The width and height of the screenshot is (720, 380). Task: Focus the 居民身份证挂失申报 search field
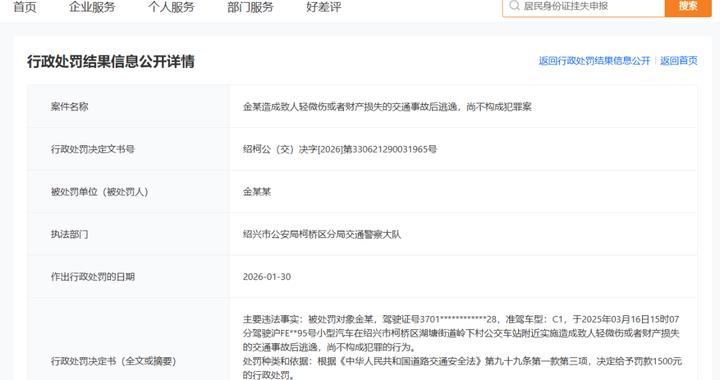584,6
